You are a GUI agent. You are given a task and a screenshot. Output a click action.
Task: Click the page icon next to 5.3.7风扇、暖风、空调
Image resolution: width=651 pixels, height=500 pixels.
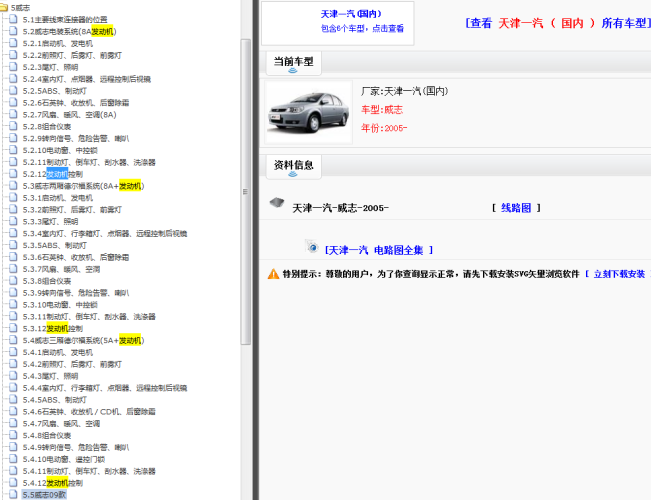point(13,269)
